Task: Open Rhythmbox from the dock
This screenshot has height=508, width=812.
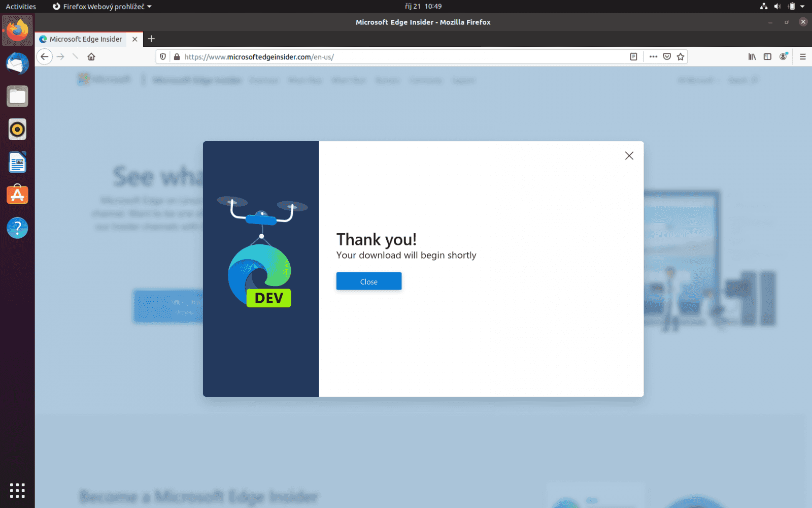Action: point(17,130)
